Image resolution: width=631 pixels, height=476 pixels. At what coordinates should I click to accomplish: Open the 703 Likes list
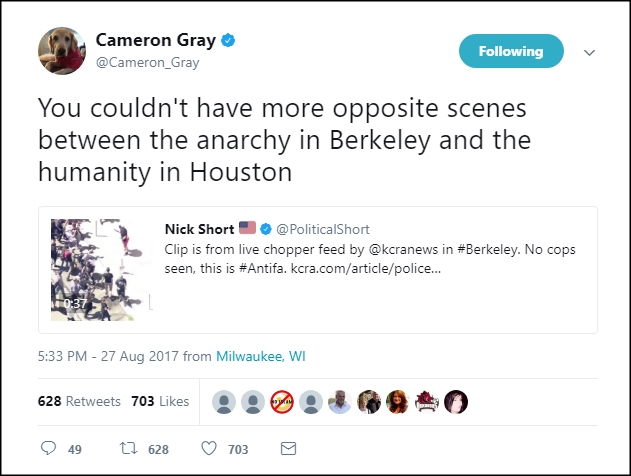coord(160,401)
